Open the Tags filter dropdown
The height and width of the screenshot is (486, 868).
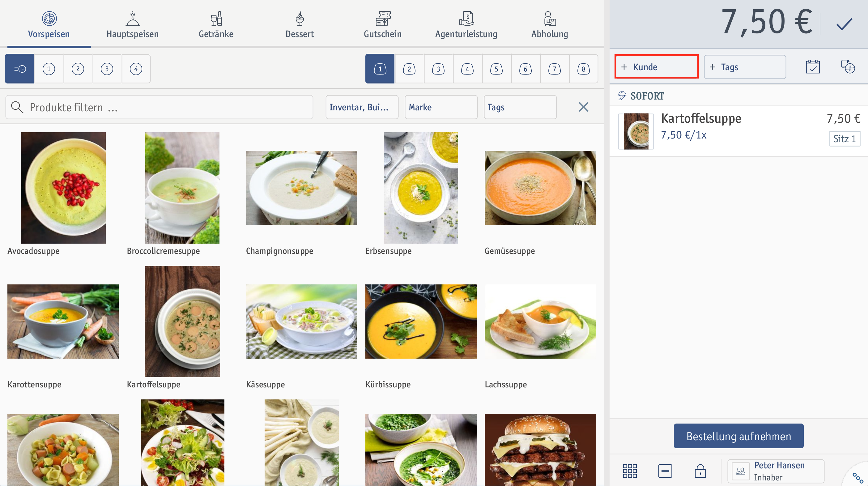click(520, 107)
